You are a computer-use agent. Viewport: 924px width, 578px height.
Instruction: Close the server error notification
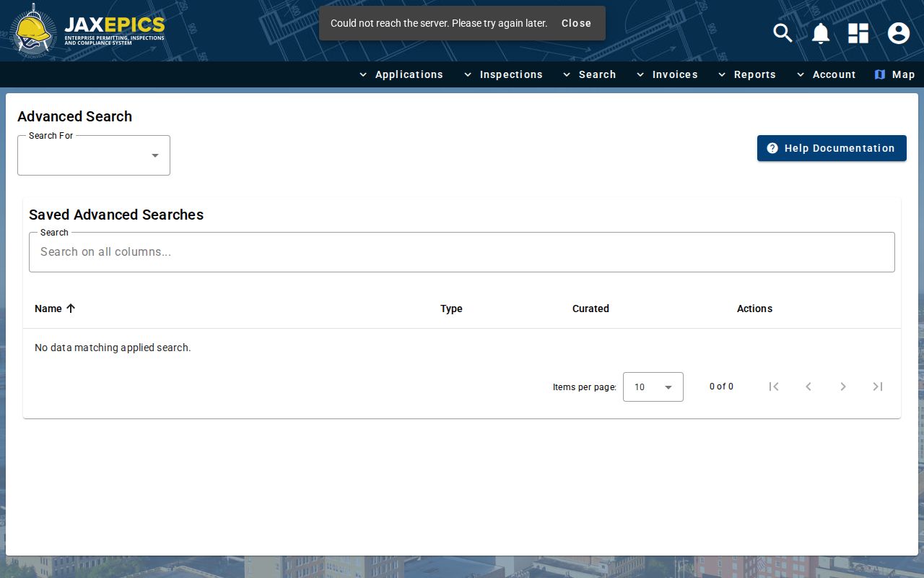[x=576, y=23]
